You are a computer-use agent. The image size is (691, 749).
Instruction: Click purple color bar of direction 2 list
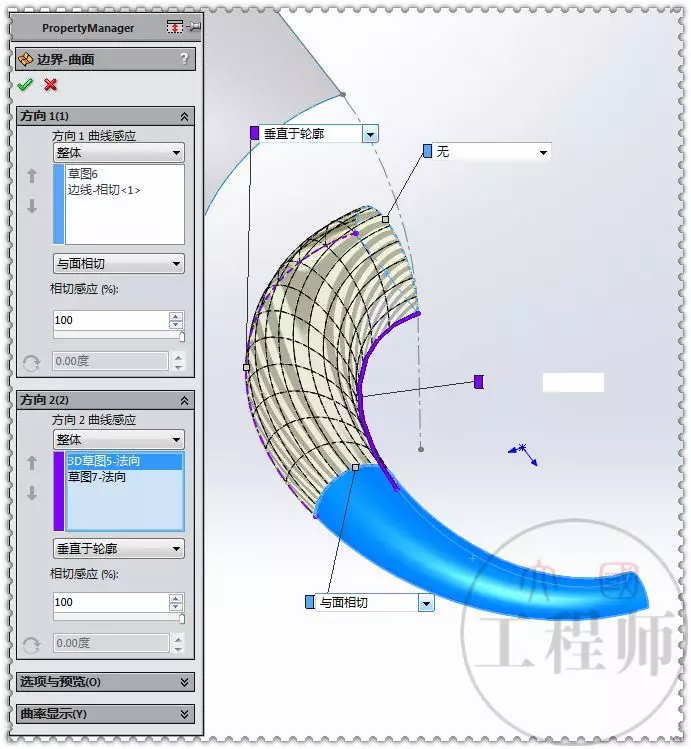[x=59, y=491]
